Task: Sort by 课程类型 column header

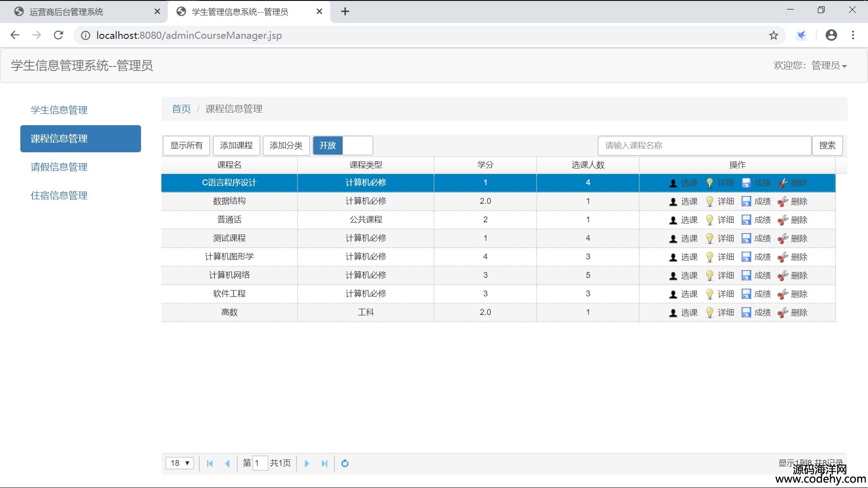Action: (366, 165)
